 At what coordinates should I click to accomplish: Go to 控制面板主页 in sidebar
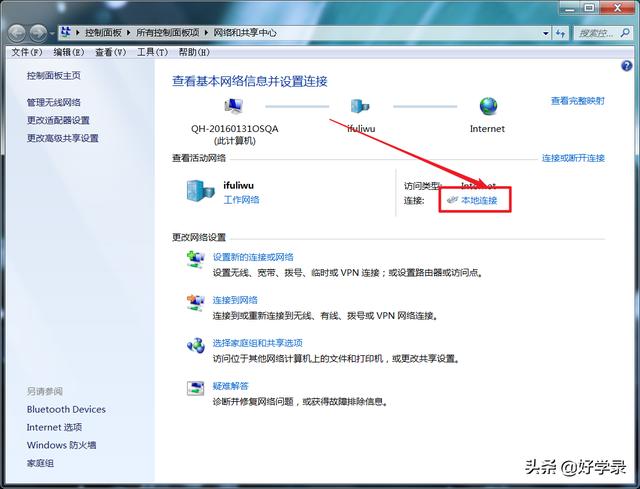[x=53, y=76]
